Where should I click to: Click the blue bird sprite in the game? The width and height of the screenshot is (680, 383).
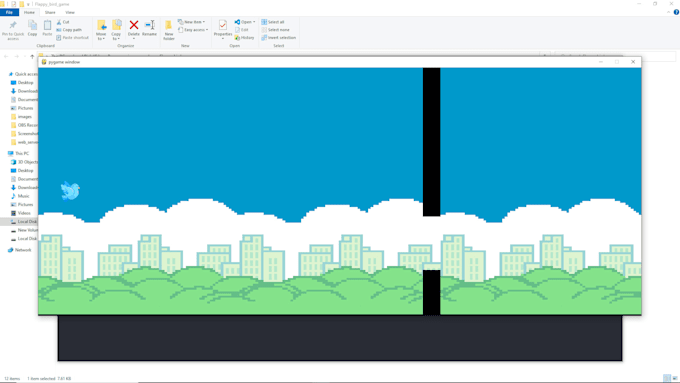(x=70, y=191)
